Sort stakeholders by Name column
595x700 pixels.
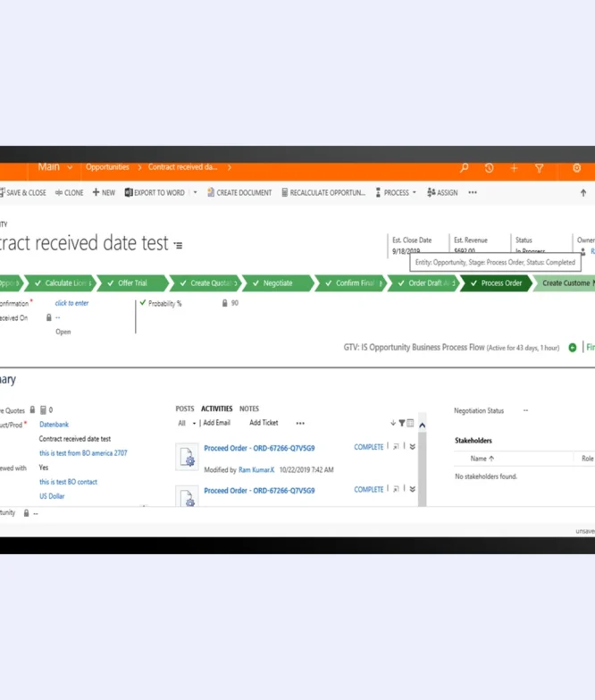(482, 459)
